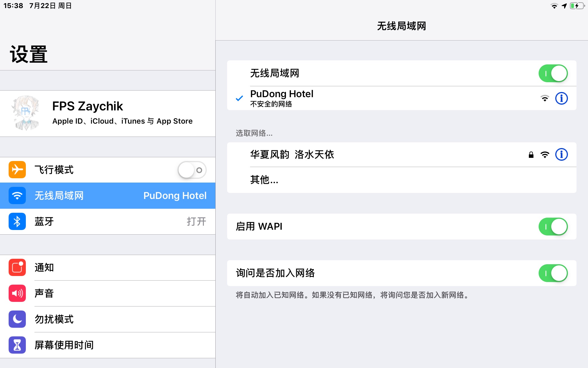
Task: Turn off the 无线局域网 Wi-Fi switch
Action: point(553,73)
